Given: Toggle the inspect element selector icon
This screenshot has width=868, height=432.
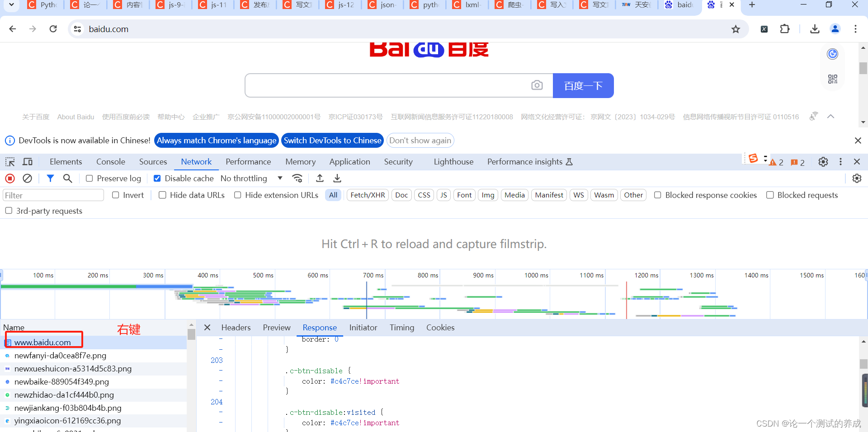Looking at the screenshot, I should click(x=10, y=162).
